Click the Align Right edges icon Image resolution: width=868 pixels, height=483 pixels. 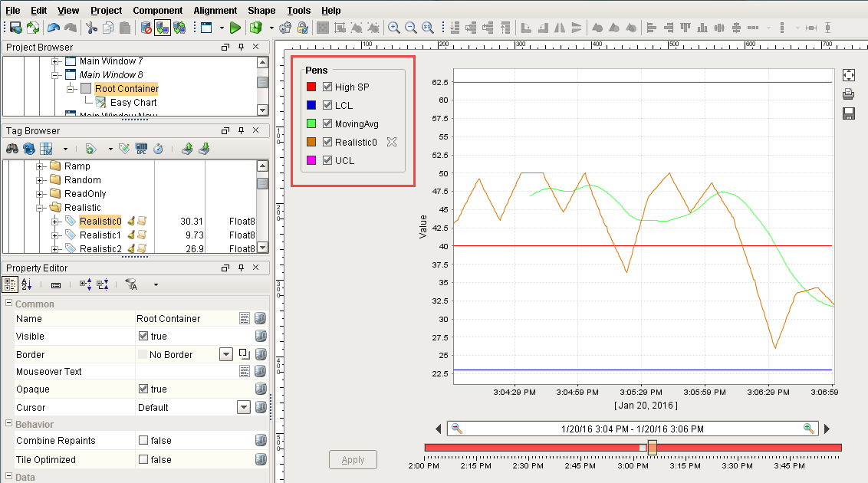[669, 28]
